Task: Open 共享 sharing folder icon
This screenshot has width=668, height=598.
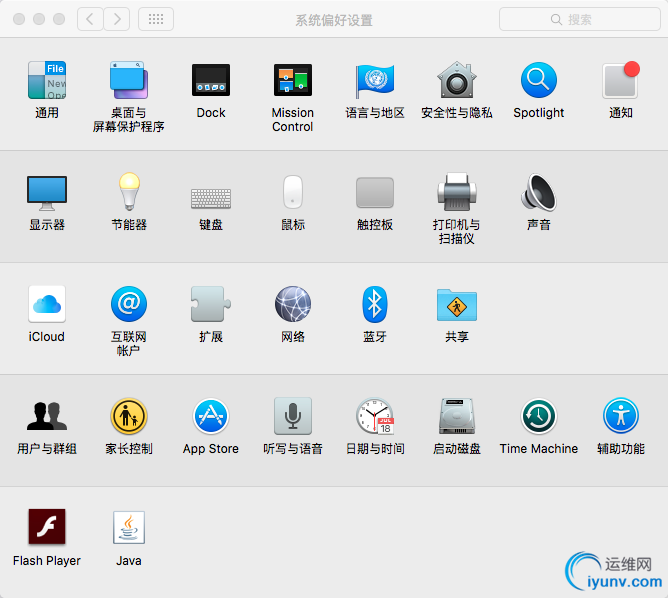Action: [457, 305]
